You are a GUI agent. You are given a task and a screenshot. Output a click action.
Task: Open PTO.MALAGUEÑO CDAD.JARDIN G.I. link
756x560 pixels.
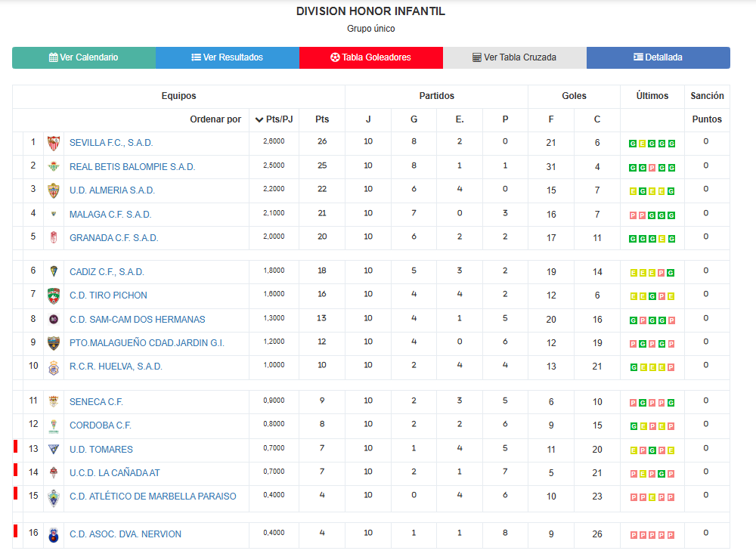coord(147,343)
